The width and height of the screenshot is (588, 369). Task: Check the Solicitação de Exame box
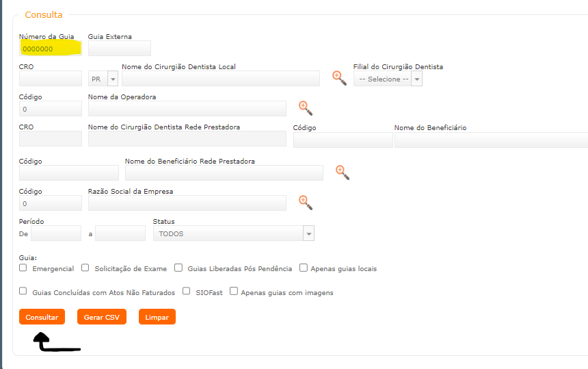(85, 268)
